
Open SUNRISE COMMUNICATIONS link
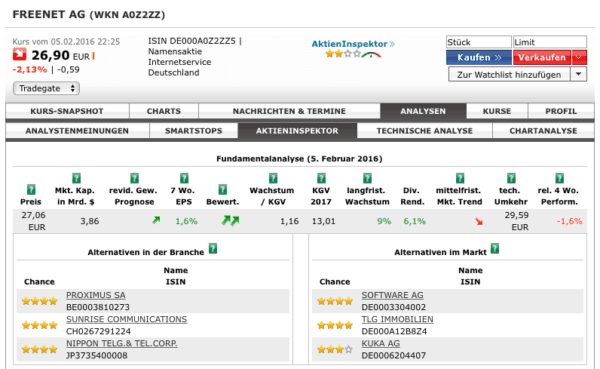(127, 319)
